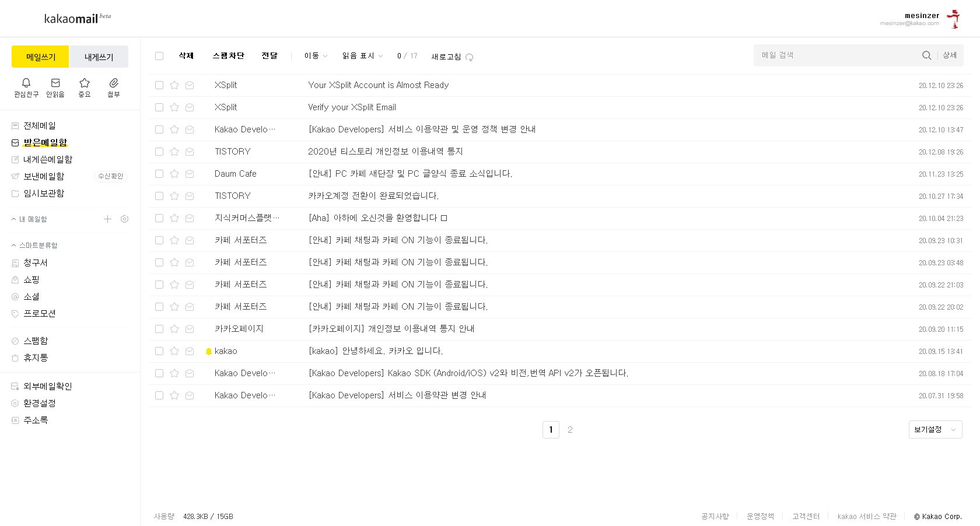Toggle read envelope icon for 지식커머스플랫 mail
This screenshot has height=526, width=980.
(x=190, y=218)
